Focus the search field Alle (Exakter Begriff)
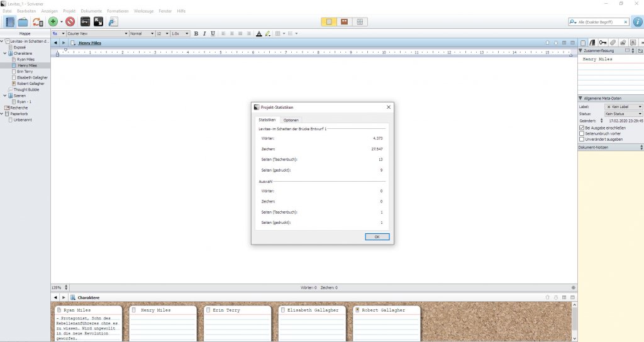The height and width of the screenshot is (342, 644). click(x=599, y=22)
